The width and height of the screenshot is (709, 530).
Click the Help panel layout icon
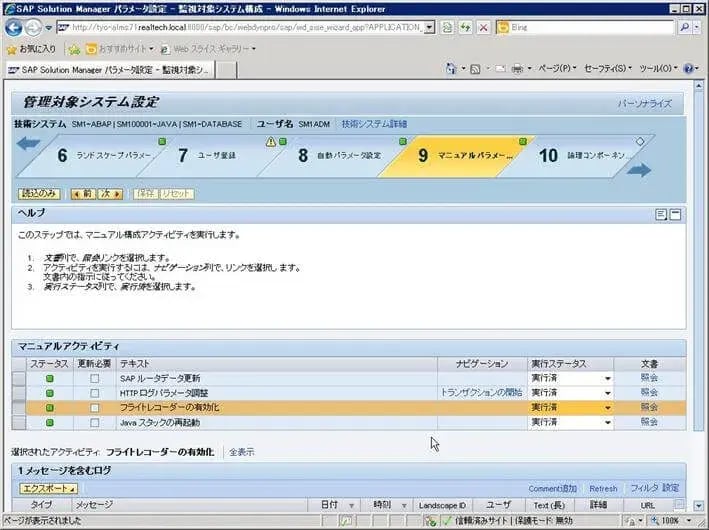click(x=661, y=214)
